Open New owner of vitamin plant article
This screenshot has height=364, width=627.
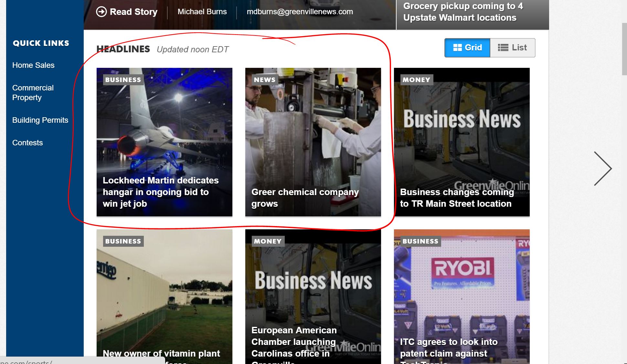[165, 296]
